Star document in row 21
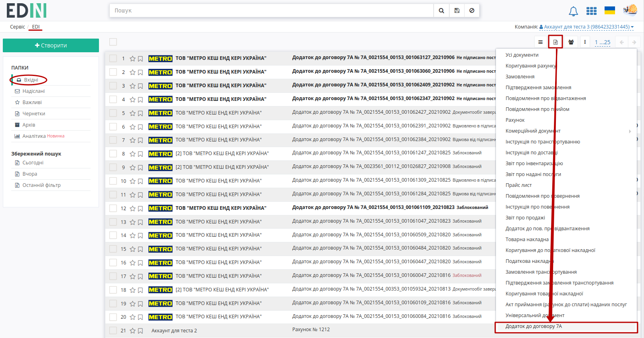Screen dimensions: 644x338 pos(132,331)
